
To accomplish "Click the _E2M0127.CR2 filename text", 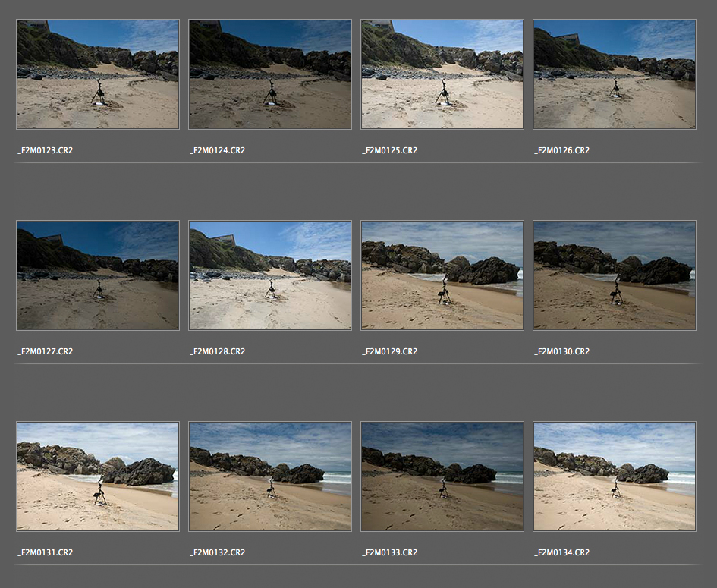I will [46, 351].
